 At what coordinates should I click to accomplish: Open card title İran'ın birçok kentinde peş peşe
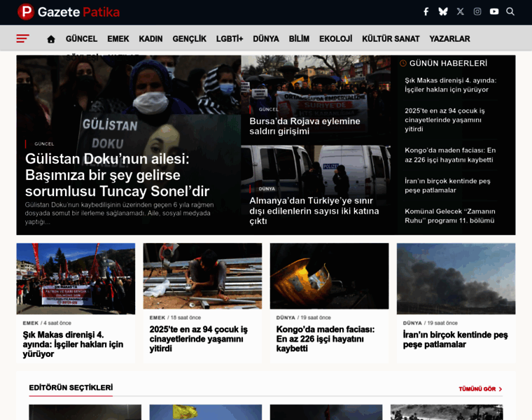[x=455, y=339]
